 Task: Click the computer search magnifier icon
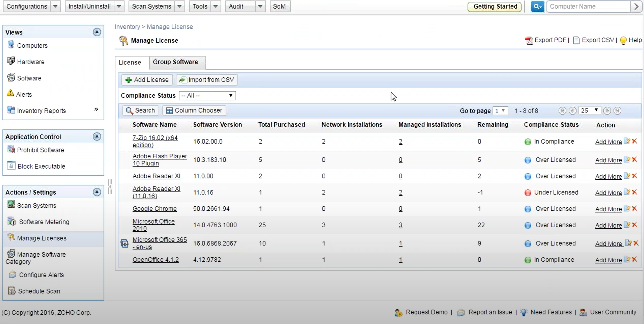537,6
